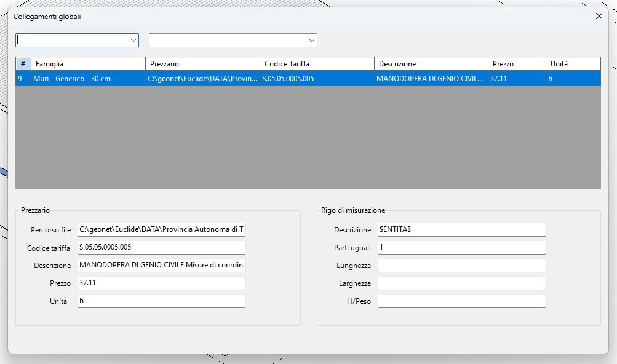This screenshot has height=364, width=617.
Task: Click the Prezzario column header
Action: point(202,64)
